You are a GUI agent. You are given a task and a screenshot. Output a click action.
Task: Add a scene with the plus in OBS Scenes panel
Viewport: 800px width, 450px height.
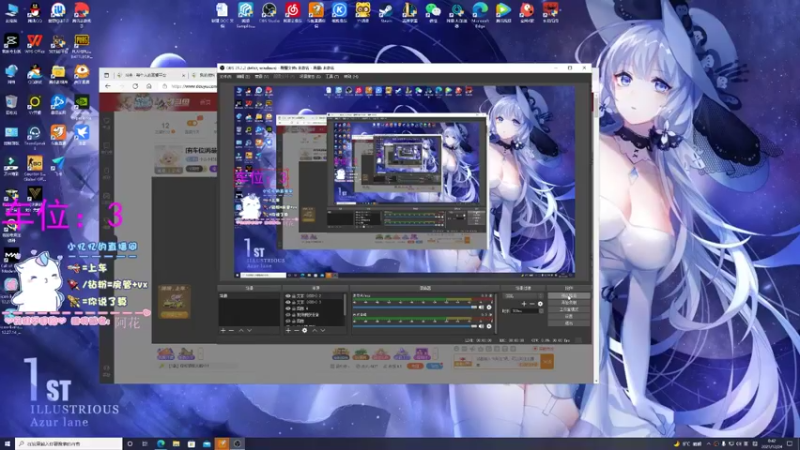click(223, 331)
